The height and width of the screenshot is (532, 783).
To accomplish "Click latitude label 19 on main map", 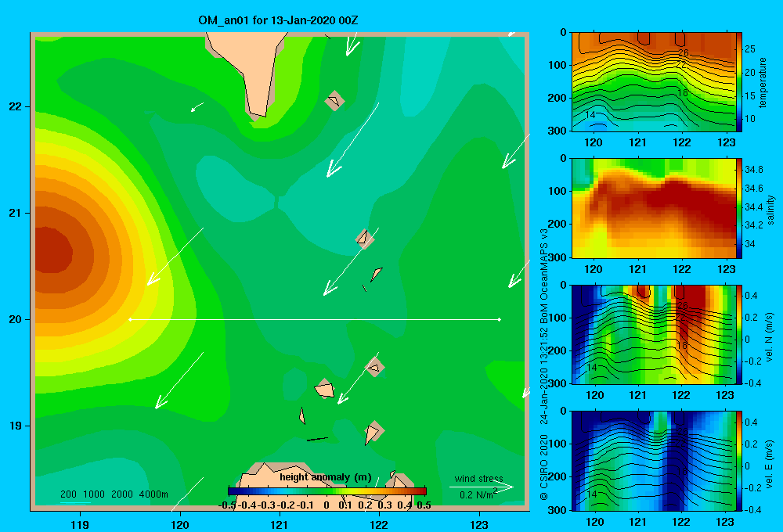I will [15, 426].
